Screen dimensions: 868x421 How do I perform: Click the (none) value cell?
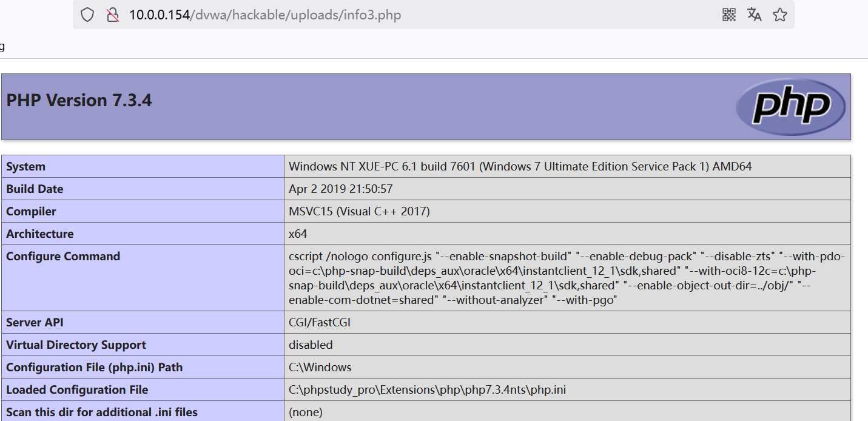coord(567,411)
